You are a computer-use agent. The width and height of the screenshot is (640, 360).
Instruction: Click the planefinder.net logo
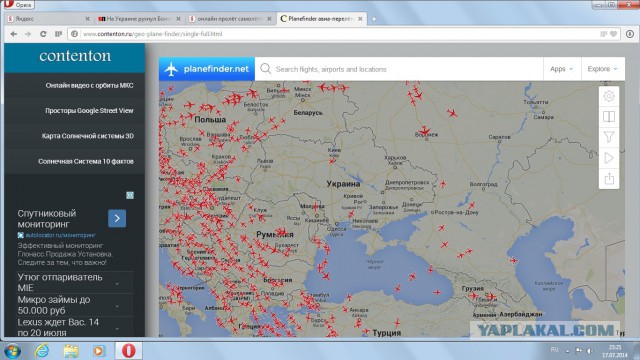point(207,69)
